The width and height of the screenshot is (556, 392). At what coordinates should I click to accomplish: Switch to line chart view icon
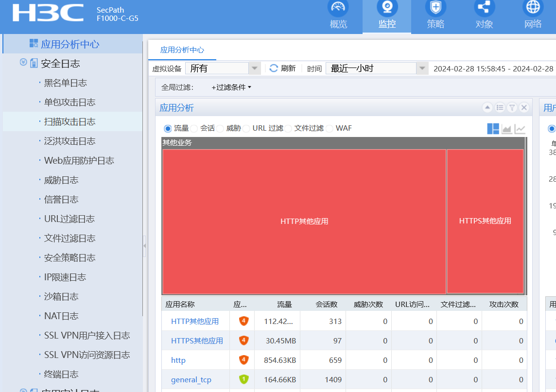520,129
